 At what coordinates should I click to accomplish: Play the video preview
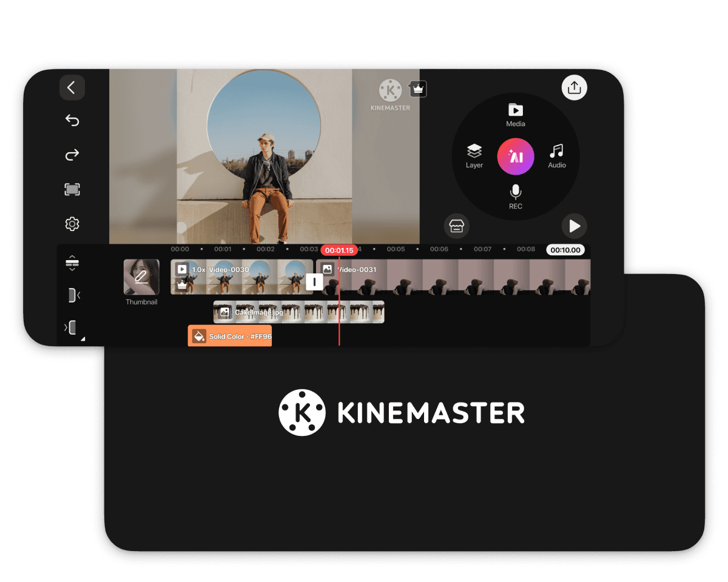tap(574, 226)
